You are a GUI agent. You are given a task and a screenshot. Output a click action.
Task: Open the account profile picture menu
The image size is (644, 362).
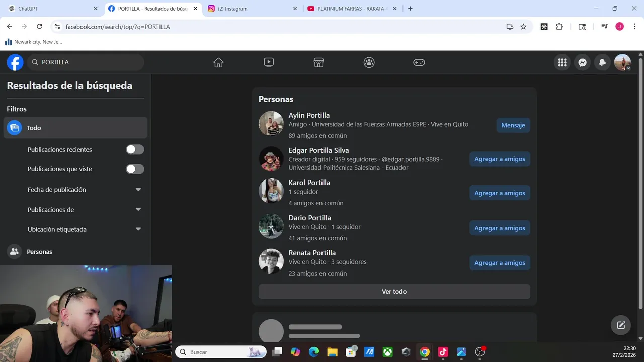pos(622,62)
